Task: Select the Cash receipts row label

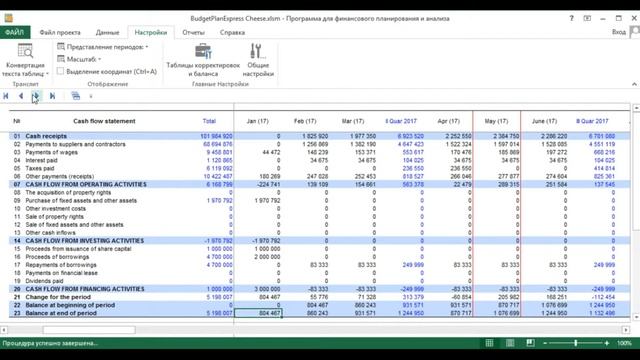Action: [x=46, y=136]
